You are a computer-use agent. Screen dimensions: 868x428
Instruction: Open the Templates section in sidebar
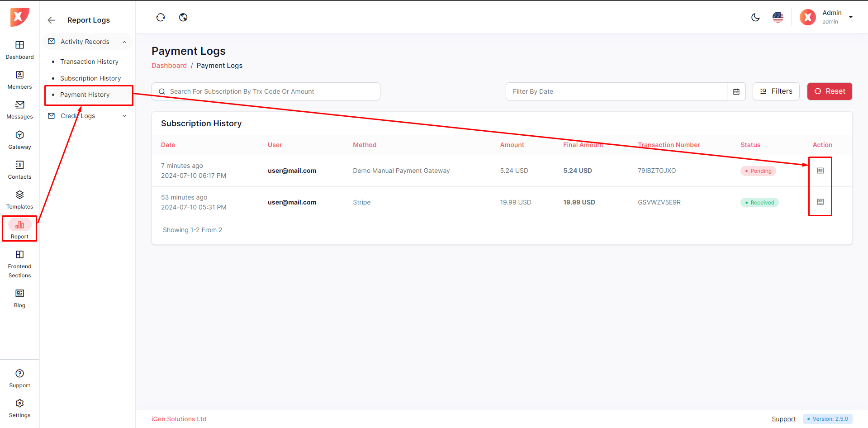(x=19, y=200)
